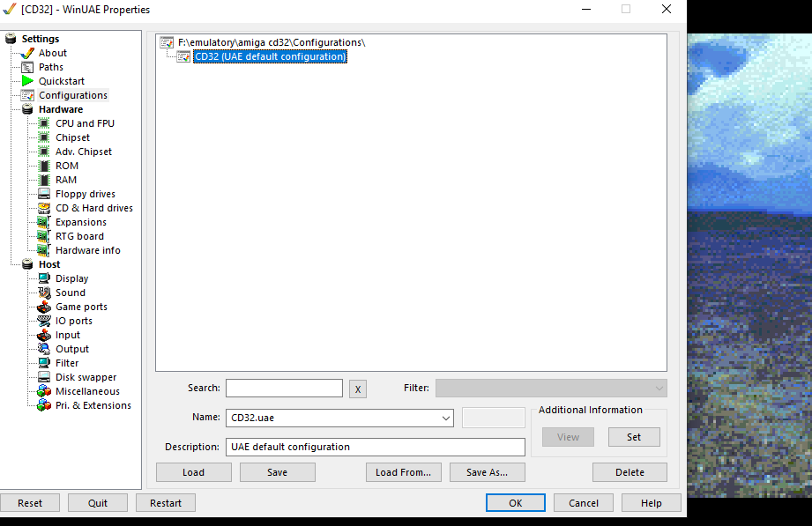Select the Settings root tree node
The height and width of the screenshot is (526, 812).
41,39
